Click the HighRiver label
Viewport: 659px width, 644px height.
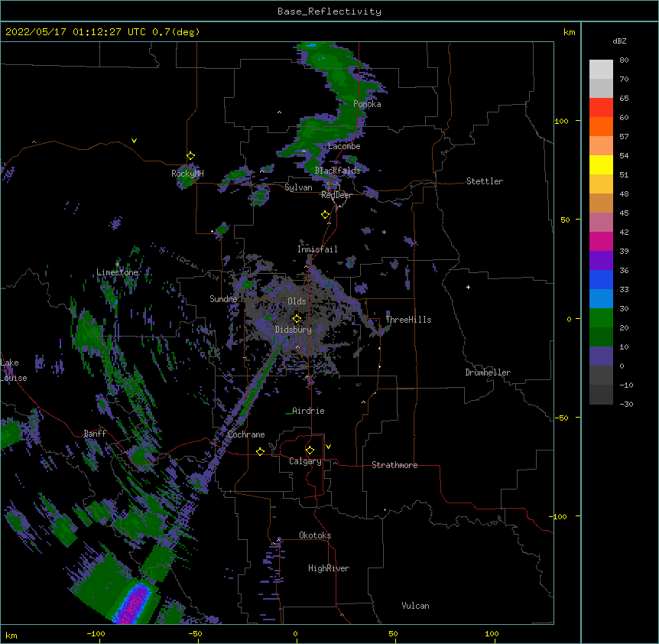(329, 568)
